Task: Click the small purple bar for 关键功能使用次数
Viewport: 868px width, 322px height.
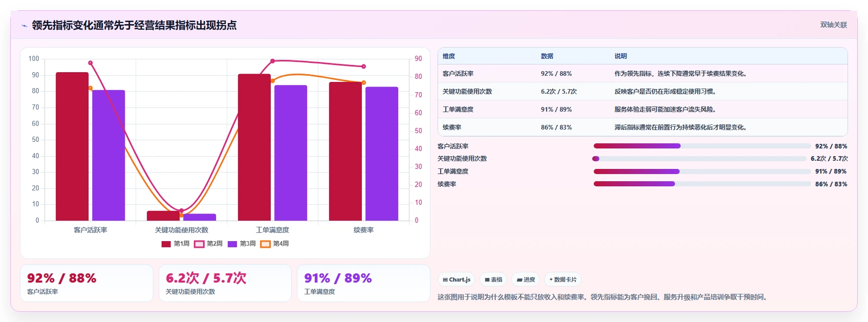Action: click(200, 217)
